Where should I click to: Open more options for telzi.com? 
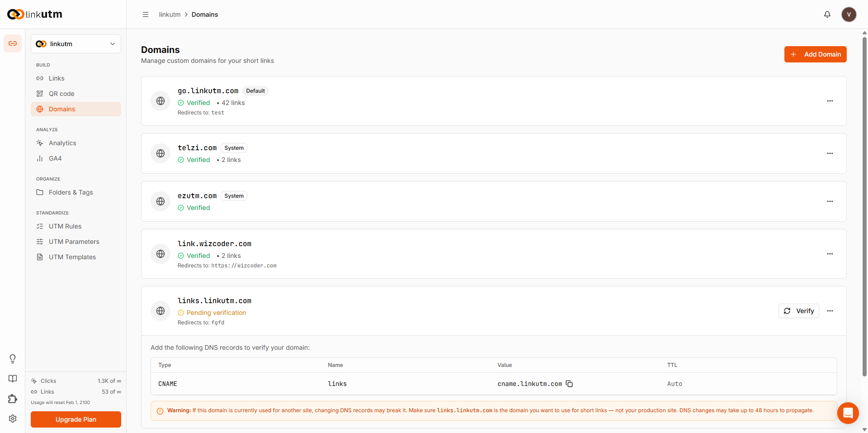(x=830, y=153)
